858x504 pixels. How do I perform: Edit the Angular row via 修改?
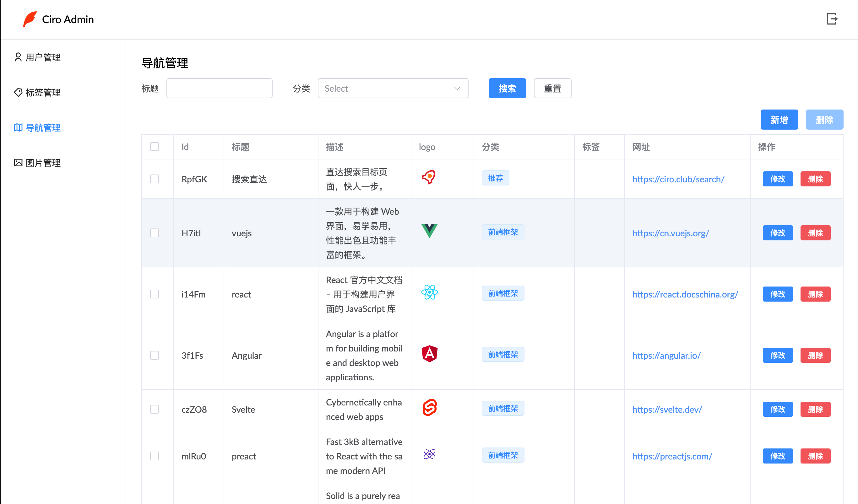coord(778,355)
